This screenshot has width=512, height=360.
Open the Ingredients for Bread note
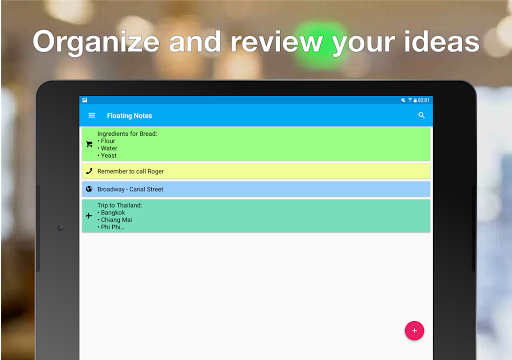pyautogui.click(x=256, y=144)
